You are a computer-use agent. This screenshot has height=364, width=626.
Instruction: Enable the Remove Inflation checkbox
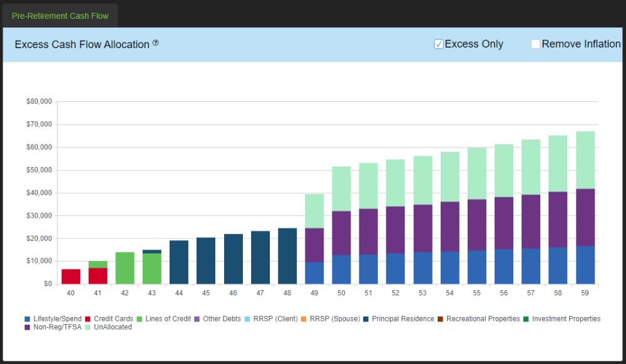(x=535, y=44)
